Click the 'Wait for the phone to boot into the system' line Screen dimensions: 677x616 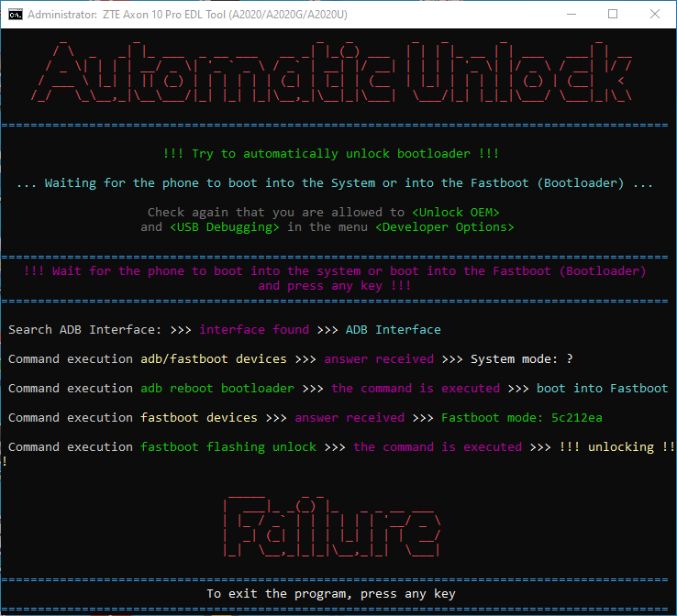tap(335, 271)
